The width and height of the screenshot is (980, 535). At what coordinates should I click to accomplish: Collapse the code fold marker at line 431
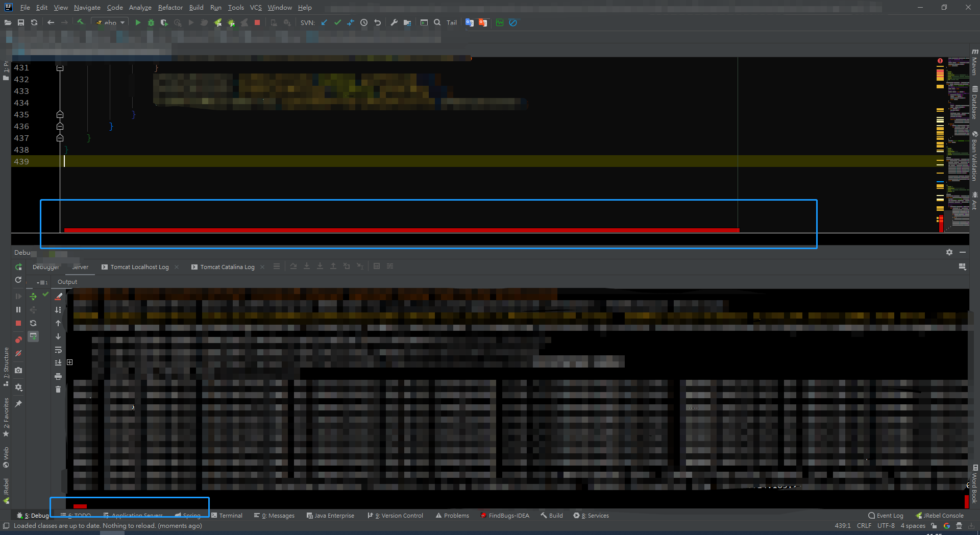(60, 68)
